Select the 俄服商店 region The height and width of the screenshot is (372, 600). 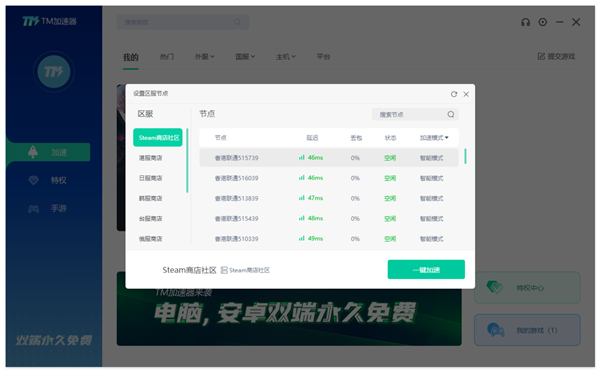(x=150, y=239)
